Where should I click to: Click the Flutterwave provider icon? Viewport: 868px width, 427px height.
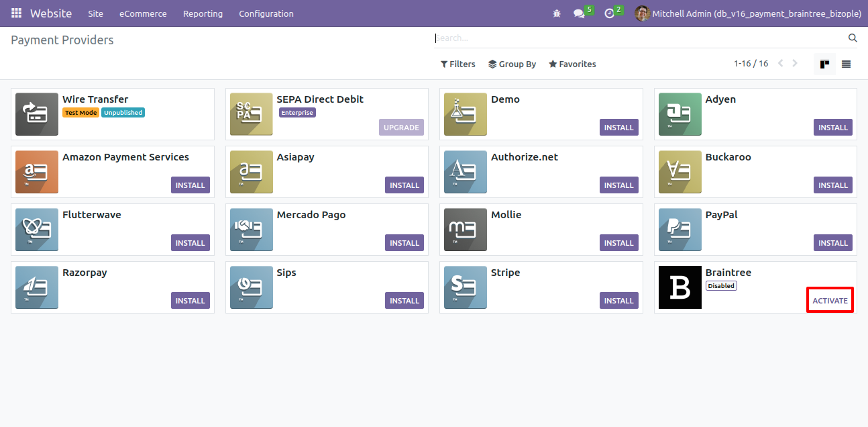point(37,230)
